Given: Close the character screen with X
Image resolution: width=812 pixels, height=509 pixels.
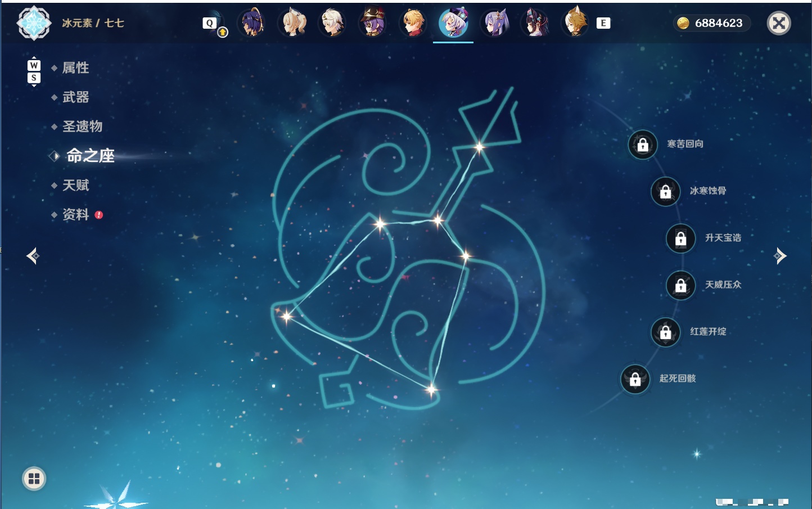Looking at the screenshot, I should pyautogui.click(x=779, y=23).
